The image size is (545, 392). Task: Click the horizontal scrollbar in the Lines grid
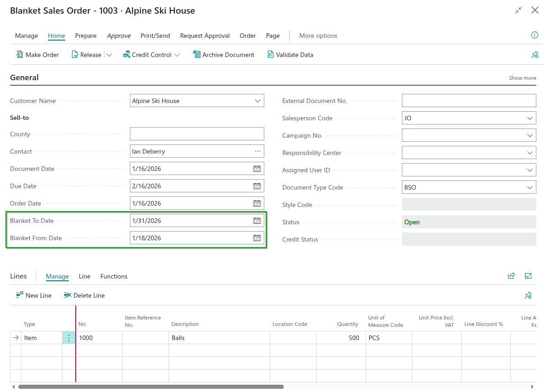click(x=150, y=387)
